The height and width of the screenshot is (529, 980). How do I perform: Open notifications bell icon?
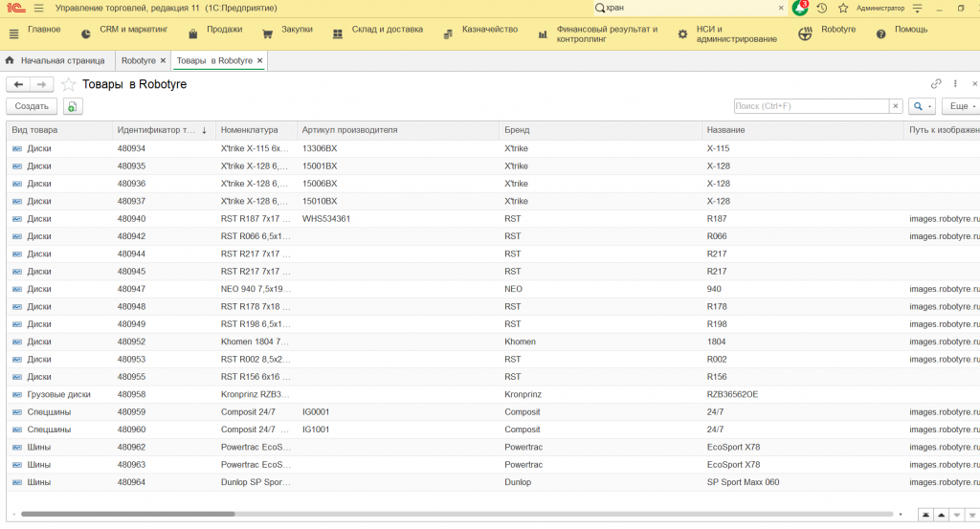799,8
